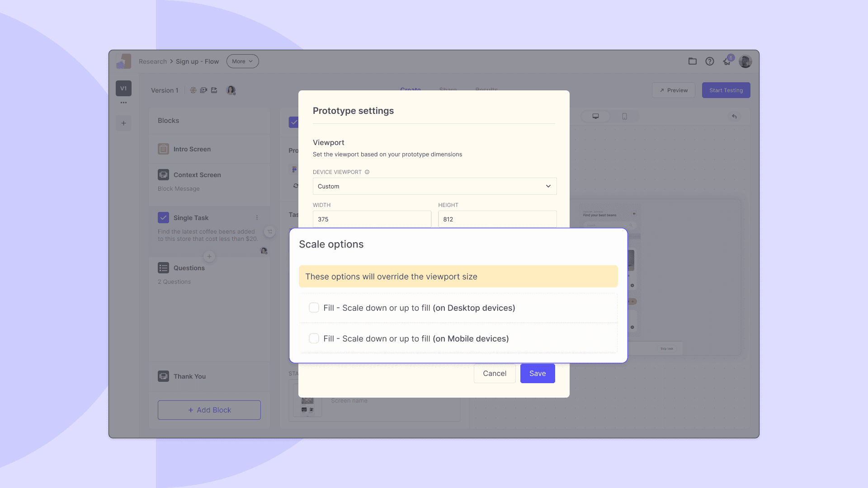Viewport: 868px width, 488px height.
Task: Open the ellipsis menu under V1
Action: point(123,103)
